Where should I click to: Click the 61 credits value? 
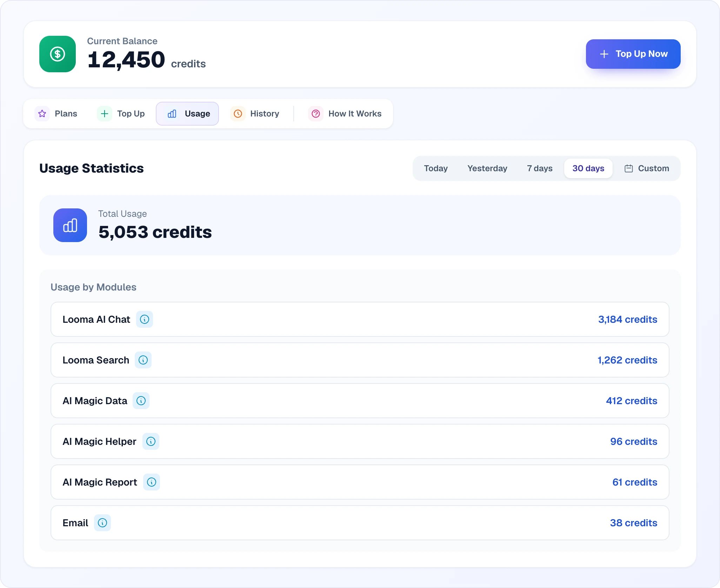tap(635, 482)
